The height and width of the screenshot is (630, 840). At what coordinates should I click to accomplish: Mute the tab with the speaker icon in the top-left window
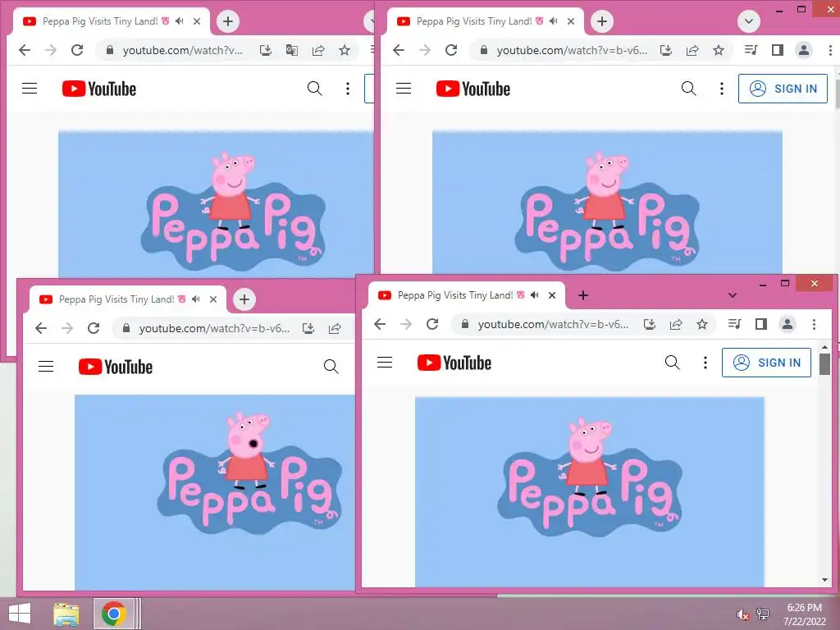click(180, 21)
